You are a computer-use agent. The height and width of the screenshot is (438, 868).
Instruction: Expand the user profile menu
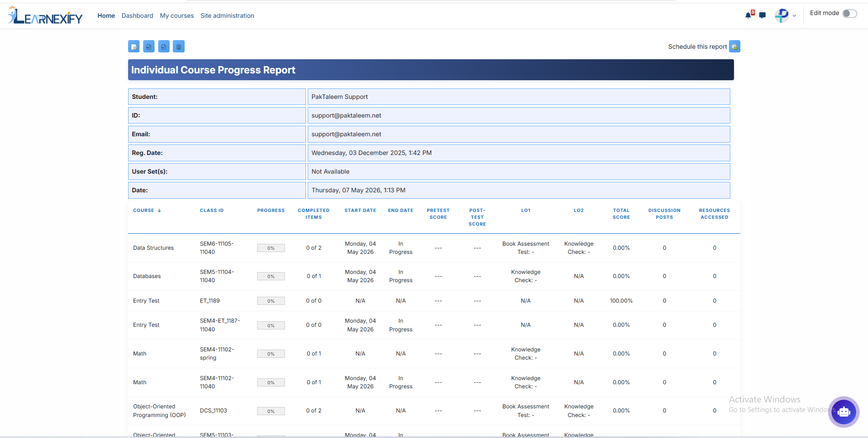pos(785,15)
